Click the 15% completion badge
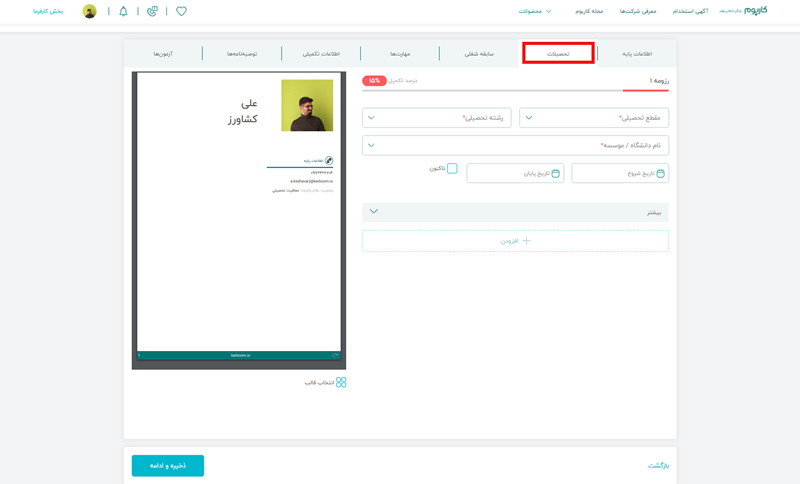The image size is (800, 484). pyautogui.click(x=374, y=81)
